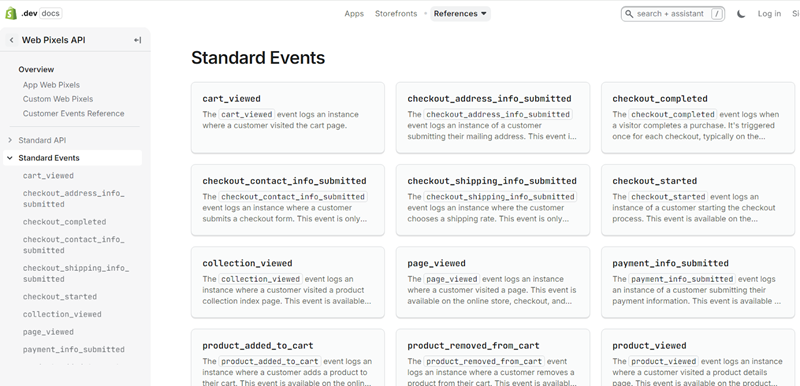Select Overview in the sidebar

[36, 69]
